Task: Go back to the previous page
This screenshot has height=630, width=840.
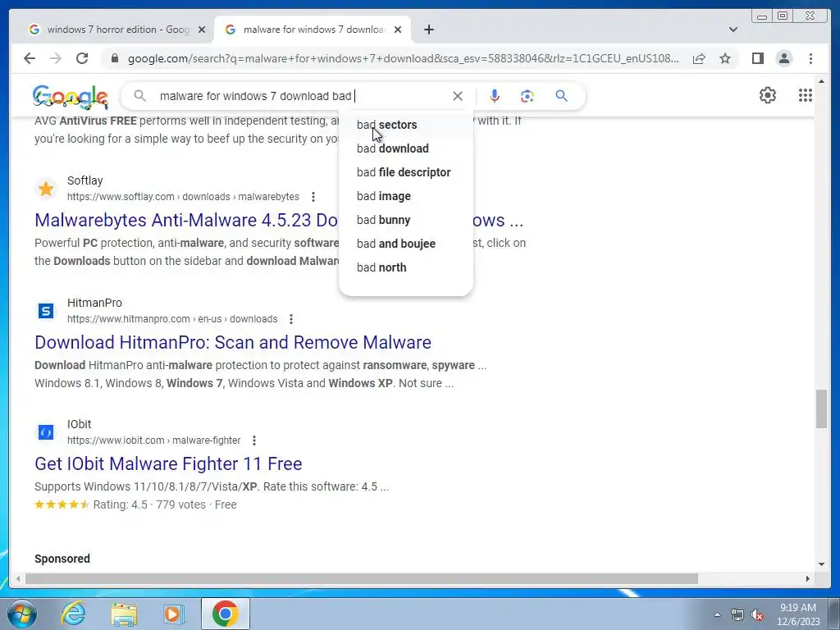Action: [x=30, y=58]
